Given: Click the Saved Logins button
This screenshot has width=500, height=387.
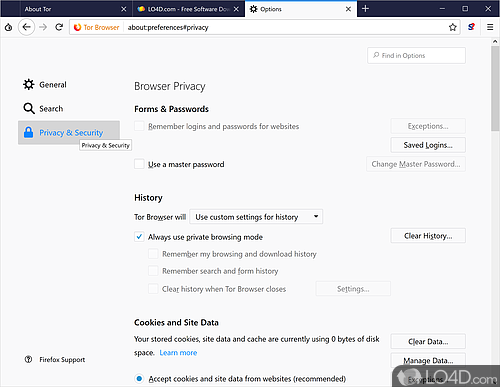Looking at the screenshot, I should (x=428, y=145).
